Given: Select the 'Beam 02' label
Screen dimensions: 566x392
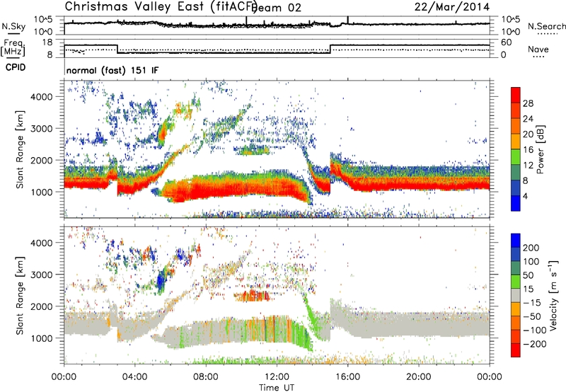Looking at the screenshot, I should pyautogui.click(x=276, y=8).
